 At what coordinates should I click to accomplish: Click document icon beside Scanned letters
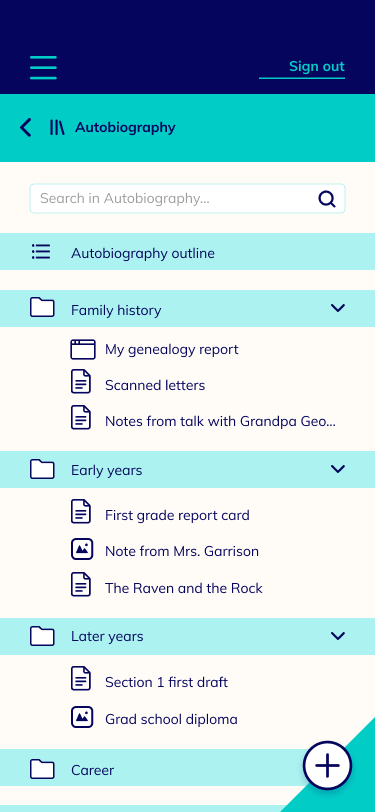point(81,382)
